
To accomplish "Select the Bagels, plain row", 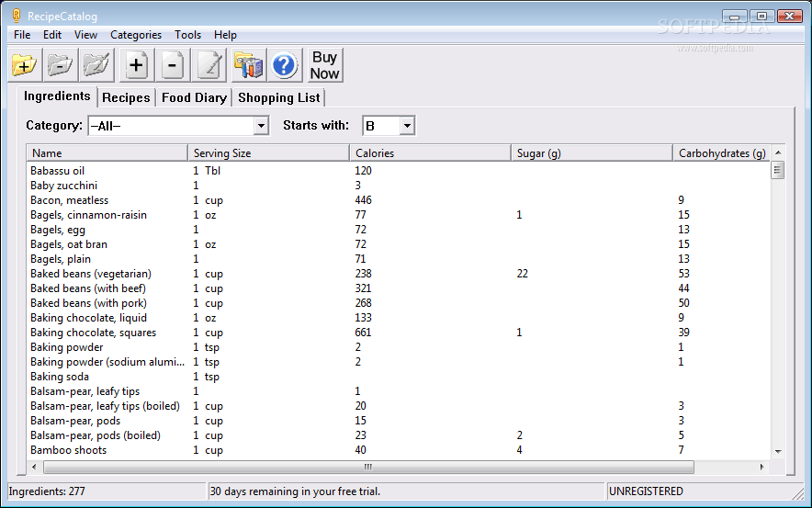I will click(x=399, y=259).
